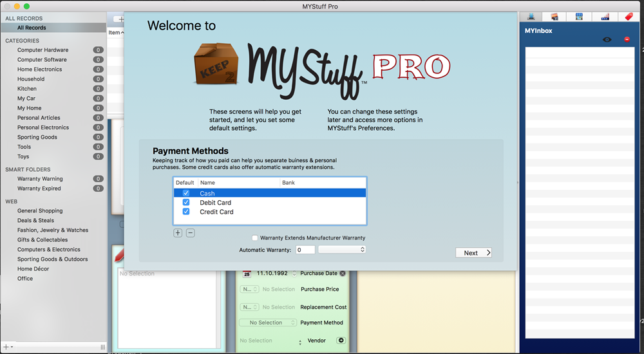Select the Credit Card payment row

pos(270,212)
